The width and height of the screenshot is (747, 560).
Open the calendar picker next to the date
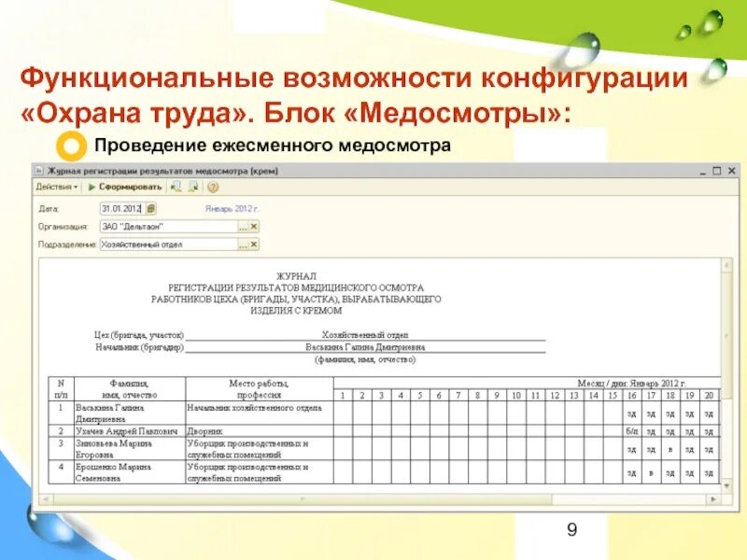[150, 208]
